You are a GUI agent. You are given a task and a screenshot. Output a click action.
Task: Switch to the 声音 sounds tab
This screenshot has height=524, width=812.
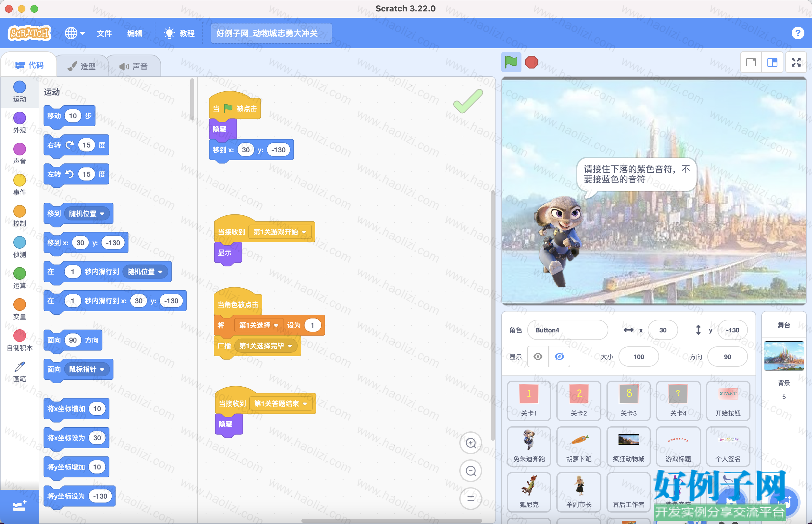(134, 66)
